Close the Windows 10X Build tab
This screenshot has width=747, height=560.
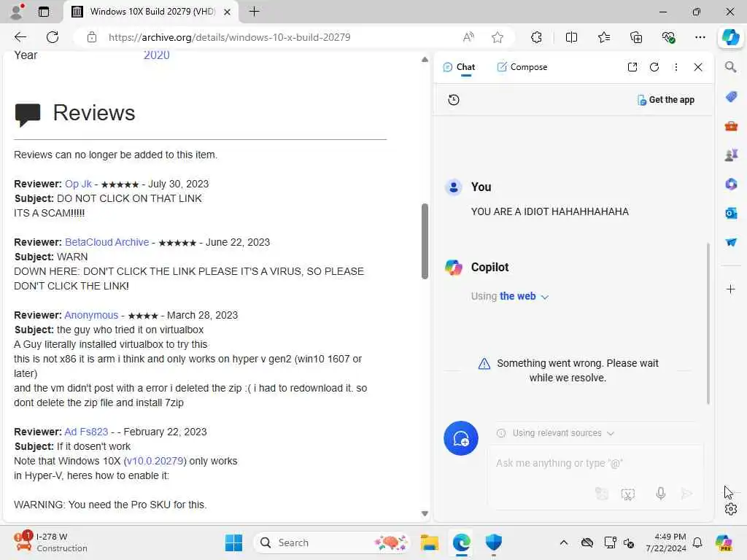point(228,12)
